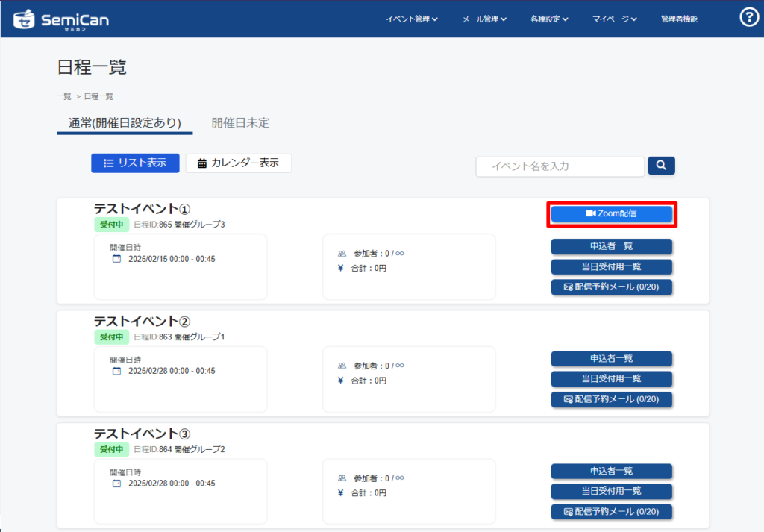This screenshot has height=532, width=764.
Task: Click yen icon in テストイベント③ card
Action: (x=341, y=492)
